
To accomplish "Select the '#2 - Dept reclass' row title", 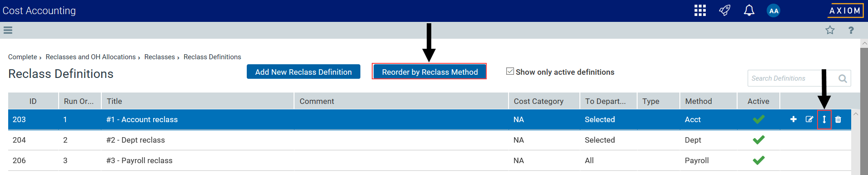I will tap(135, 140).
